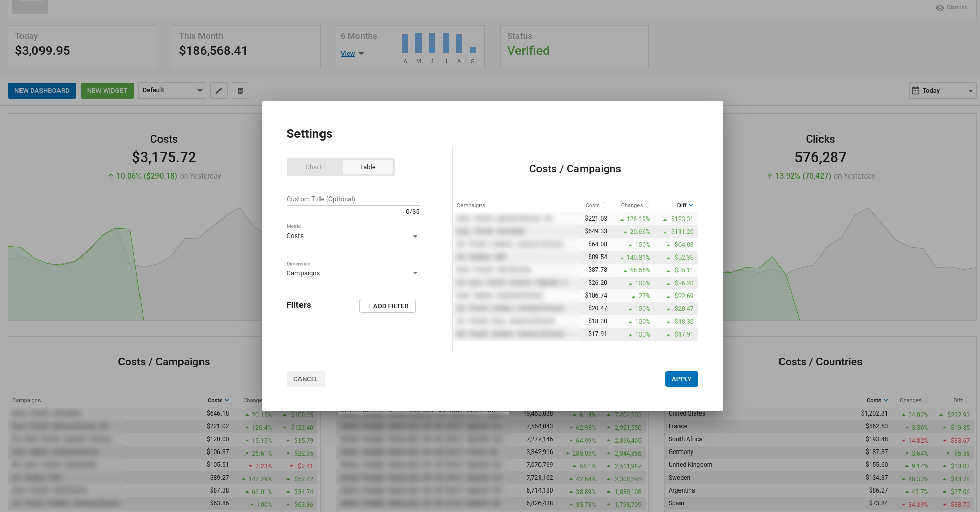
Task: Click the $649.33 cost cell in preview
Action: 596,231
